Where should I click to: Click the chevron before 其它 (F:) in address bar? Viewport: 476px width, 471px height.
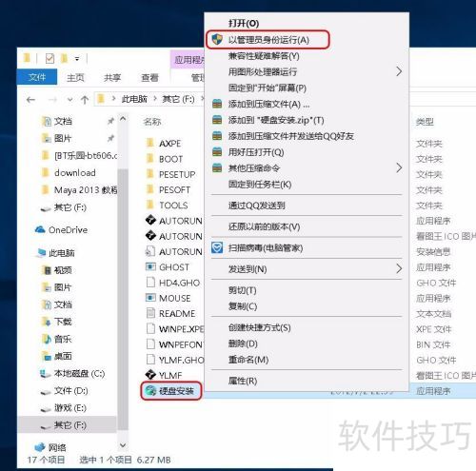pyautogui.click(x=155, y=99)
